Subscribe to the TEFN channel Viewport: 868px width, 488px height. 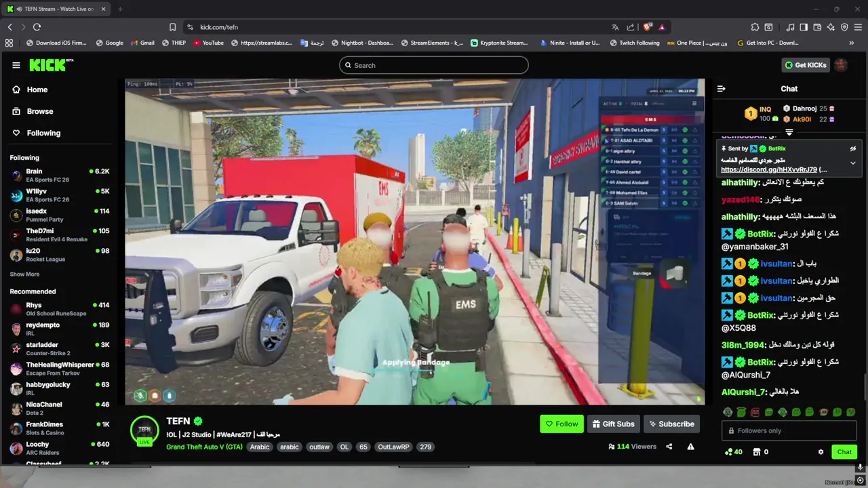[x=671, y=424]
